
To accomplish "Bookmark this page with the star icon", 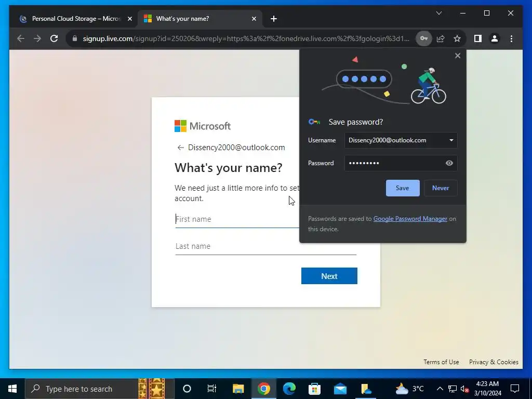I will [x=457, y=38].
